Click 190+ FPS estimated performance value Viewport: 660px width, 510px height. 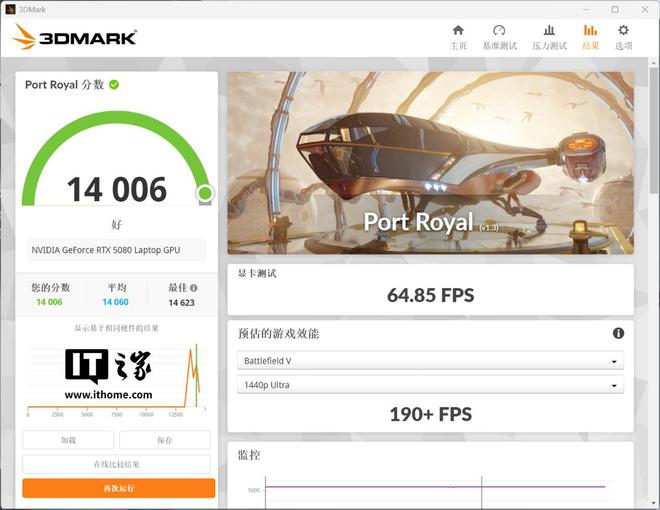coord(430,414)
